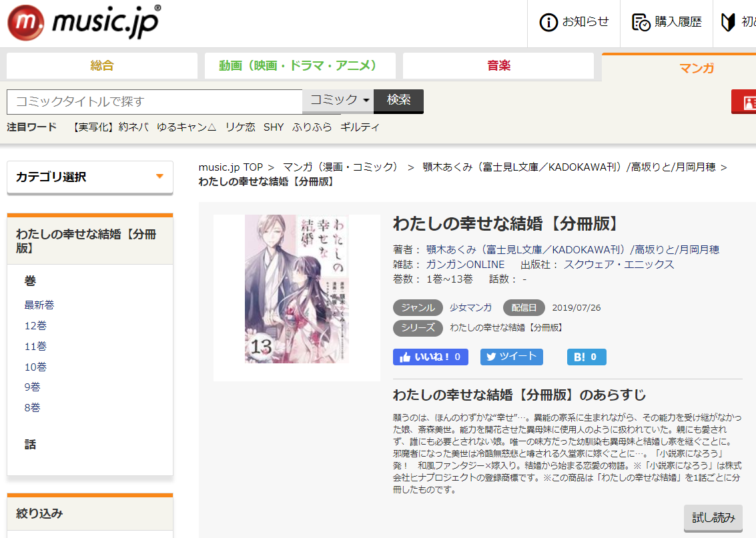
Task: Click the 絞り込み panel header
Action: point(90,513)
